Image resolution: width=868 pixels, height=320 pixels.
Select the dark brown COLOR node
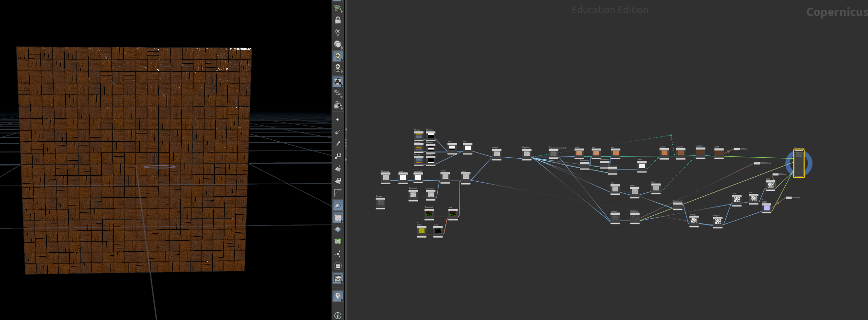[x=719, y=153]
